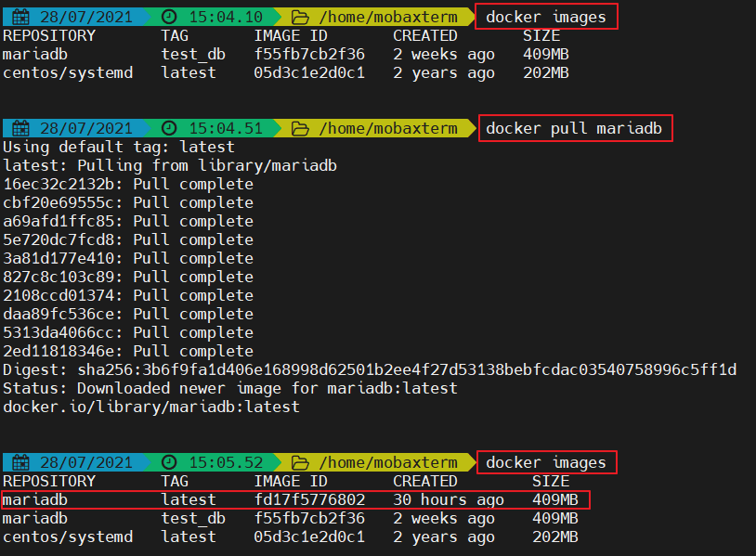This screenshot has width=756, height=556.
Task: Click layer 5313da4066cc Pull complete line
Action: 128,332
